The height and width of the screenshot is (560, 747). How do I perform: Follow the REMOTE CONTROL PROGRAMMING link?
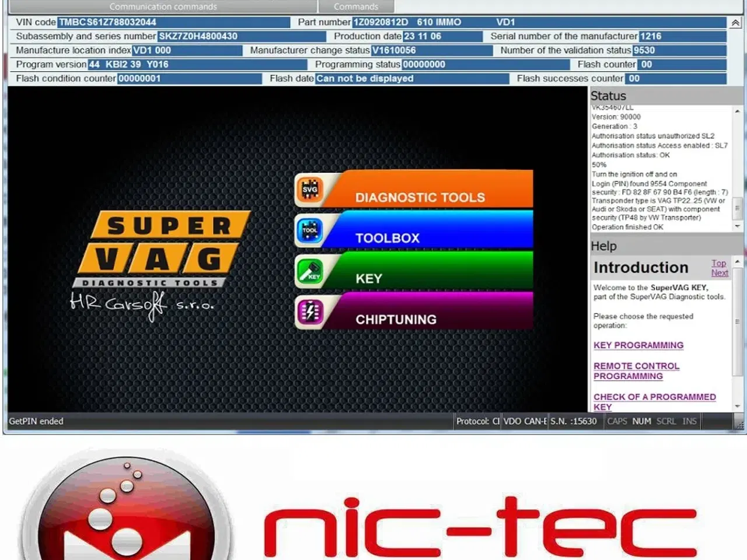pyautogui.click(x=636, y=371)
